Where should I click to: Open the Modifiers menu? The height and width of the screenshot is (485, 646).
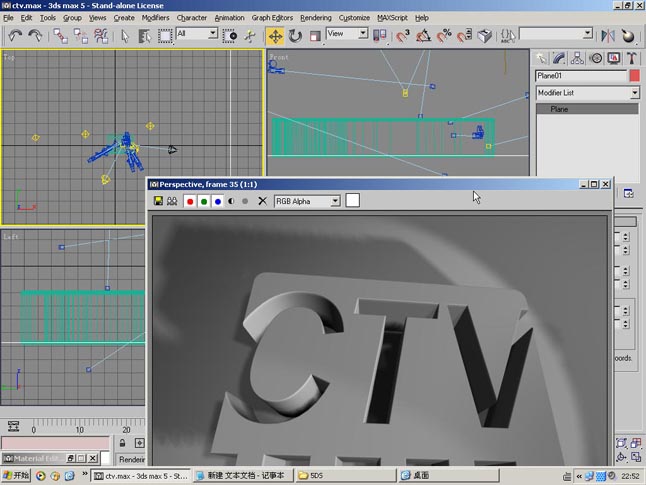(x=155, y=18)
